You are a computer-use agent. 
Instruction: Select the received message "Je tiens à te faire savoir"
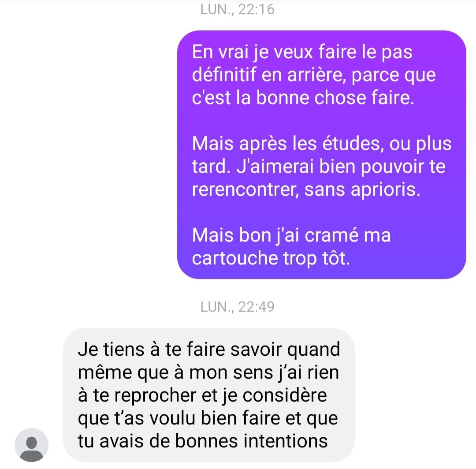pos(209,395)
